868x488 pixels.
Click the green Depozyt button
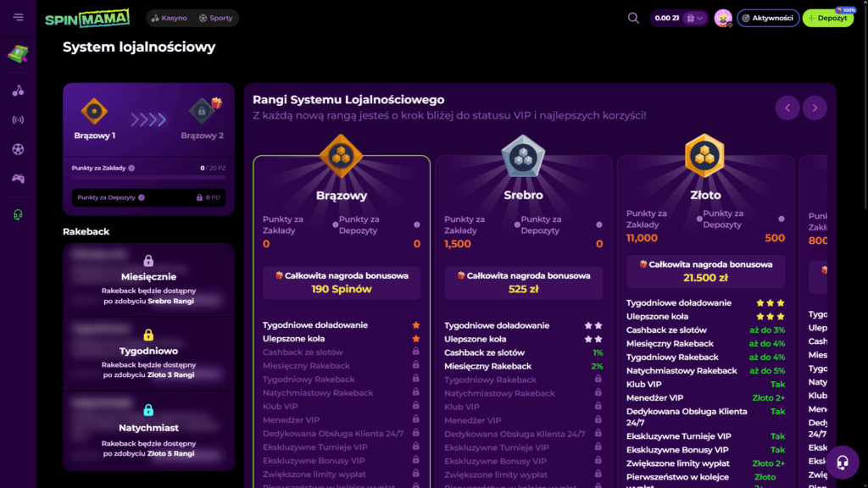point(828,18)
